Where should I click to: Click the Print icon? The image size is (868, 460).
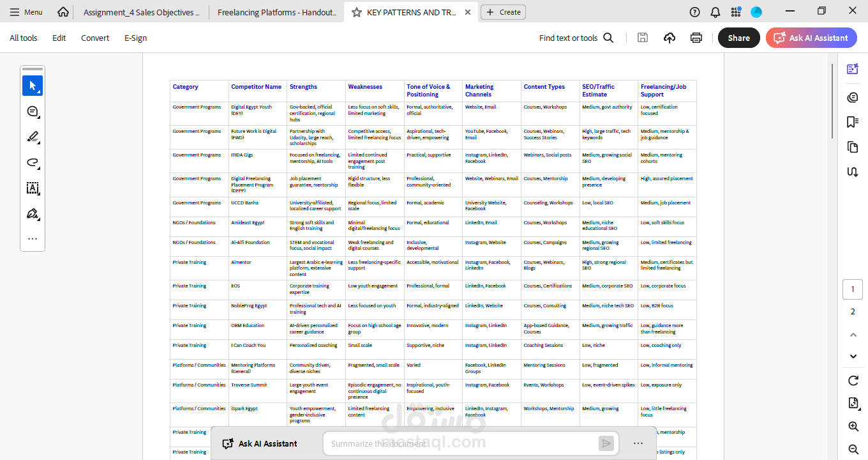pyautogui.click(x=696, y=38)
